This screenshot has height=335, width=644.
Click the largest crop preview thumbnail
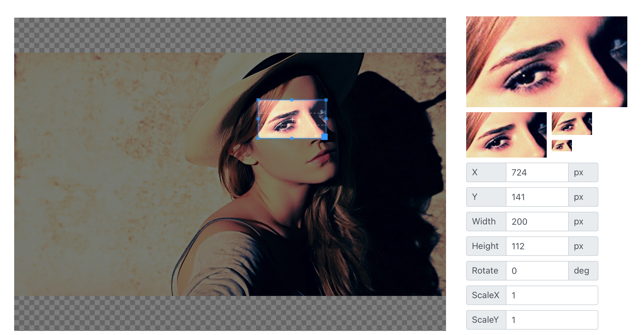(546, 62)
